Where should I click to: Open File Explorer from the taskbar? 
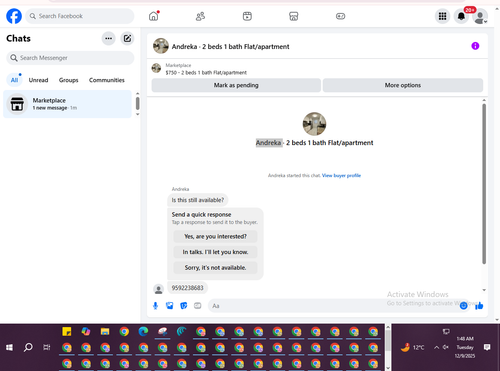pos(105,332)
